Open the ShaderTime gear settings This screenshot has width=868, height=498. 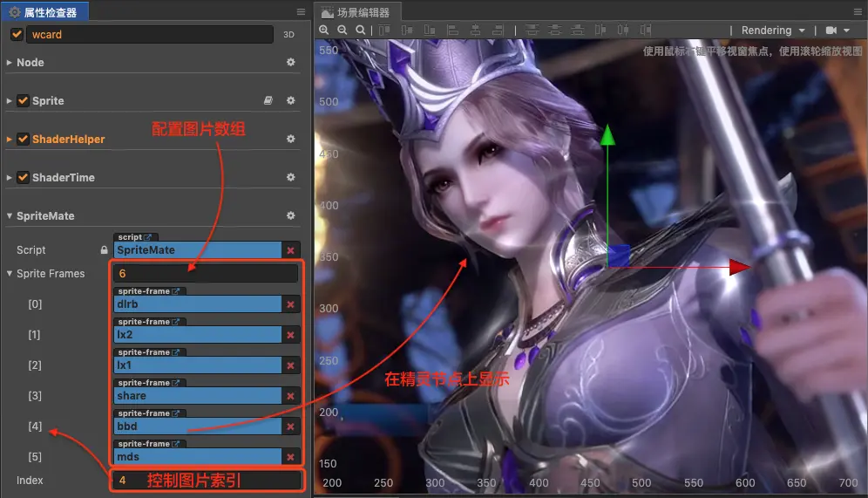pos(290,177)
